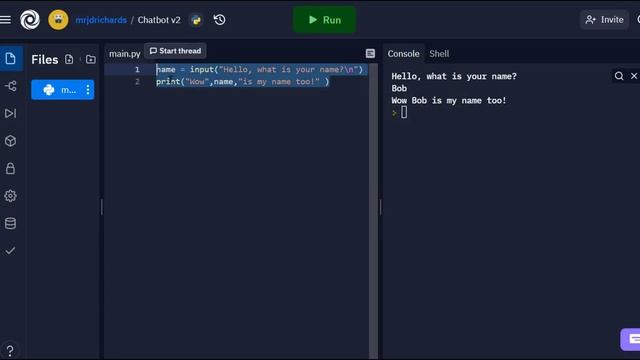640x360 pixels.
Task: Open the database panel
Action: (11, 223)
